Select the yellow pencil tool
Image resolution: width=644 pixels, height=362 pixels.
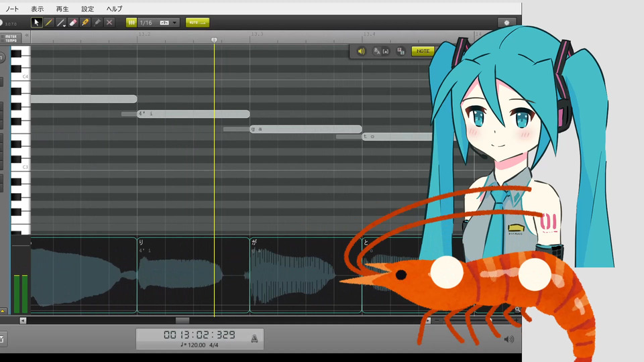[x=48, y=23]
